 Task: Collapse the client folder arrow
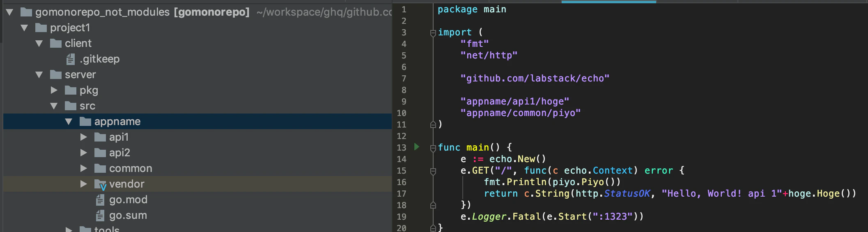(39, 44)
